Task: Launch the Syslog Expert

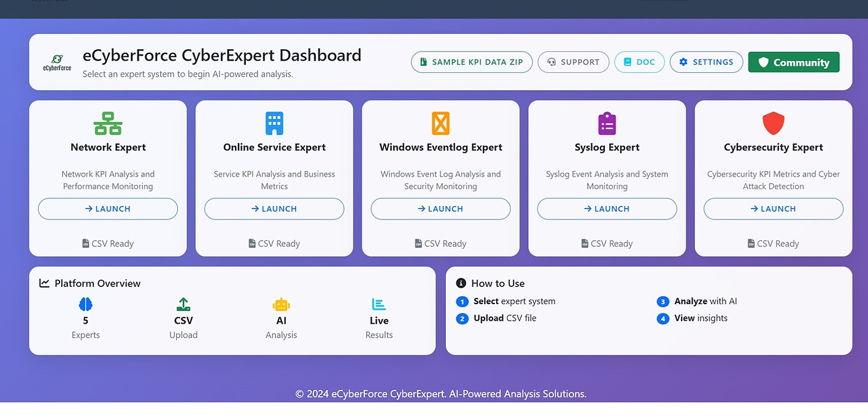Action: 607,208
